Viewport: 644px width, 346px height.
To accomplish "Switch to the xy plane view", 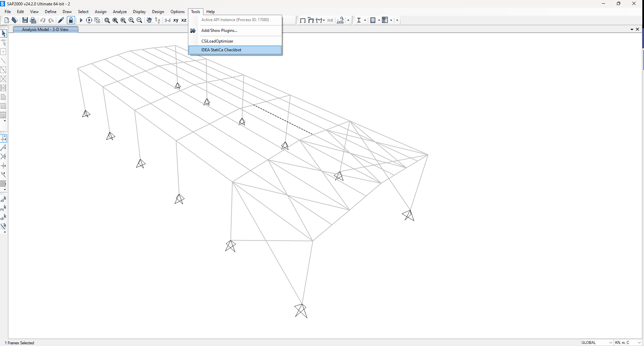I will (x=176, y=20).
